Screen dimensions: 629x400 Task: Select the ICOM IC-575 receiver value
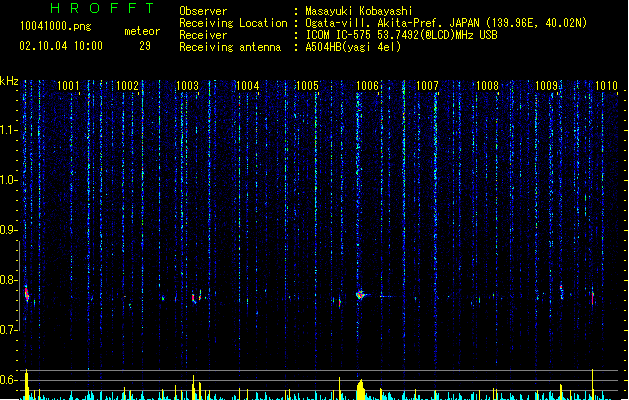[401, 35]
